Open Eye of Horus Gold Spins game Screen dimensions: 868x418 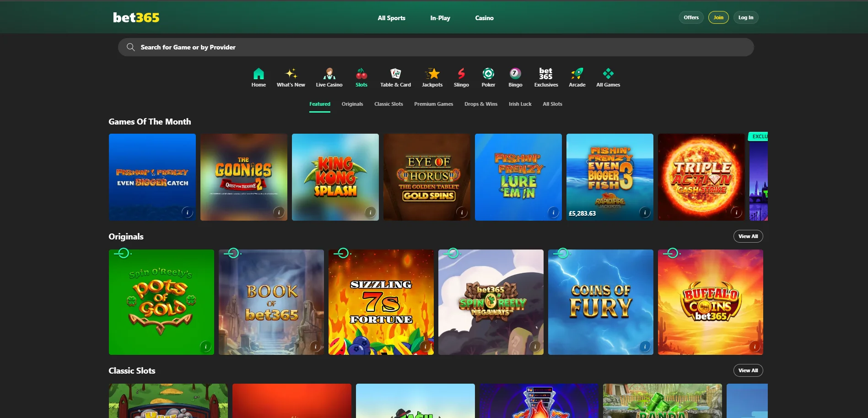point(427,177)
